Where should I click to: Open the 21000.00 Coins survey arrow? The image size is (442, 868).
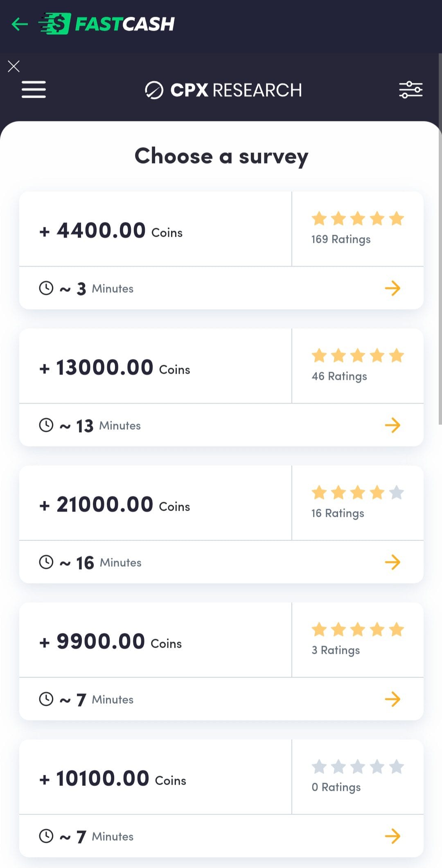tap(392, 562)
